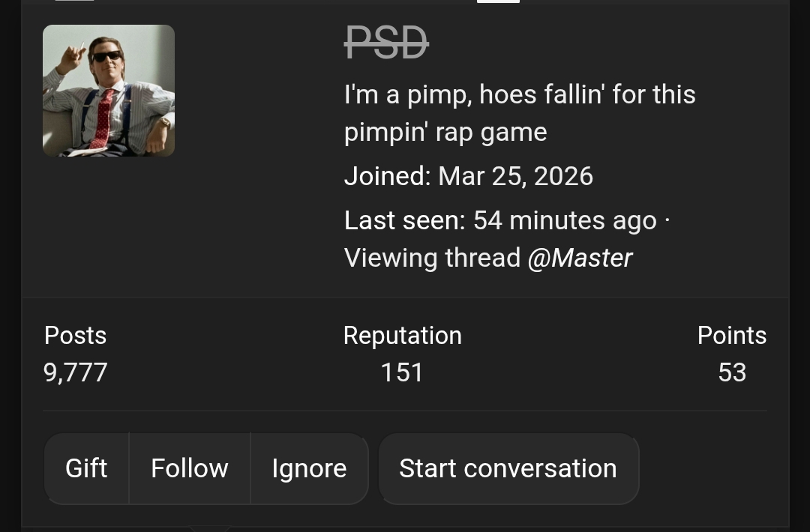The image size is (810, 532).
Task: Ignore the user PSD
Action: 309,468
